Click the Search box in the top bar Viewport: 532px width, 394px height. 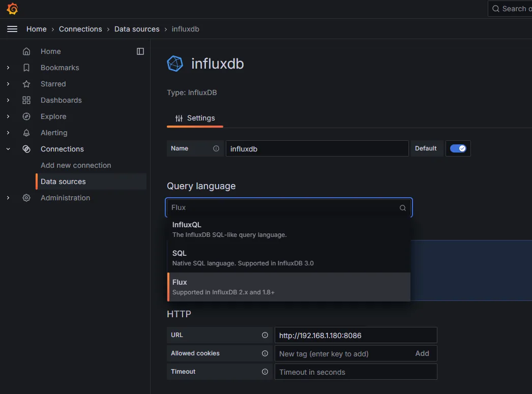coord(510,9)
